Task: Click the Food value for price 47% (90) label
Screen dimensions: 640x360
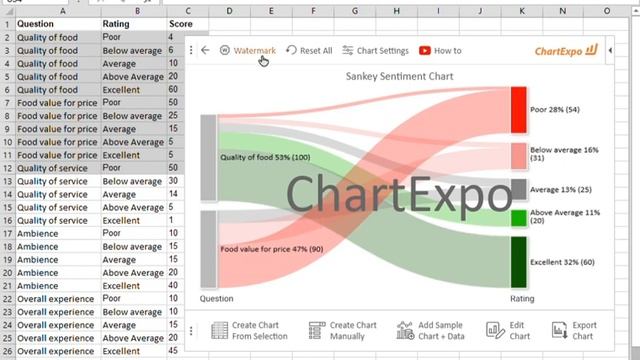Action: (x=272, y=249)
